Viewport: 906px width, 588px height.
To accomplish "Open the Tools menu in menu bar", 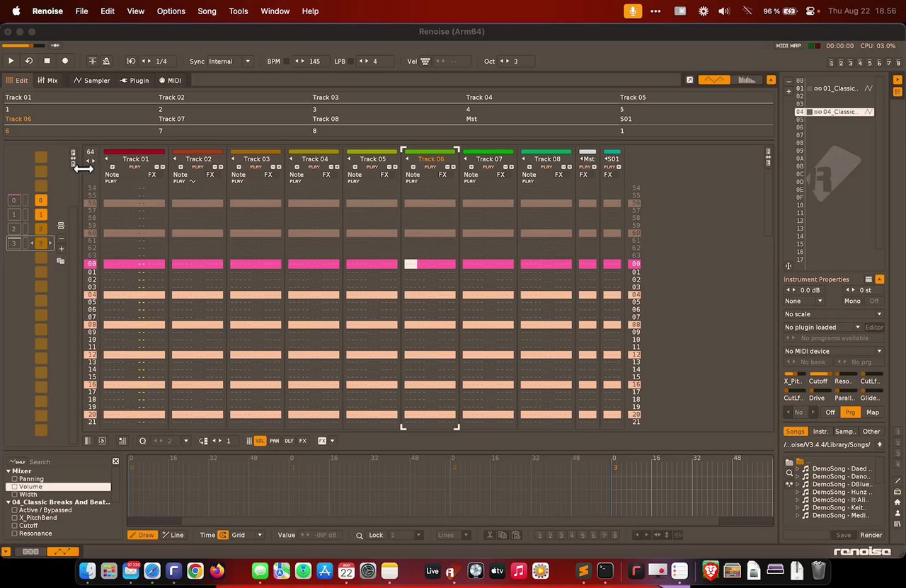I will pyautogui.click(x=239, y=11).
